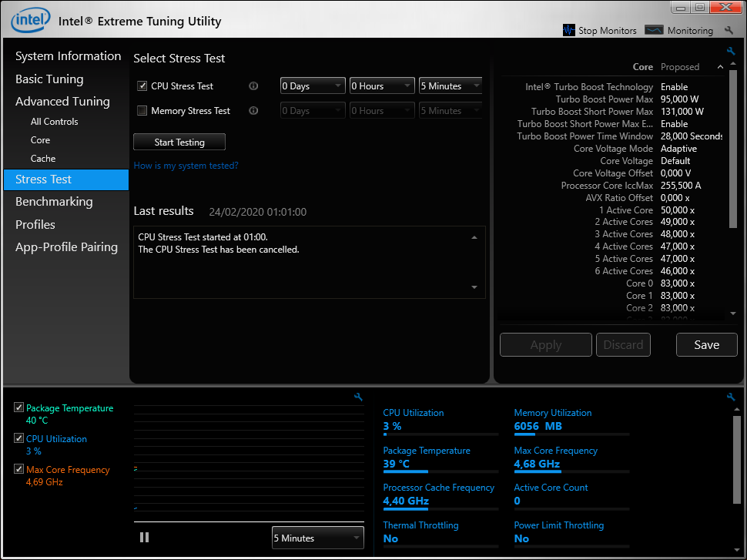Click wrench icon above monitor readouts panel
Screen dimensions: 747x560
pyautogui.click(x=731, y=397)
